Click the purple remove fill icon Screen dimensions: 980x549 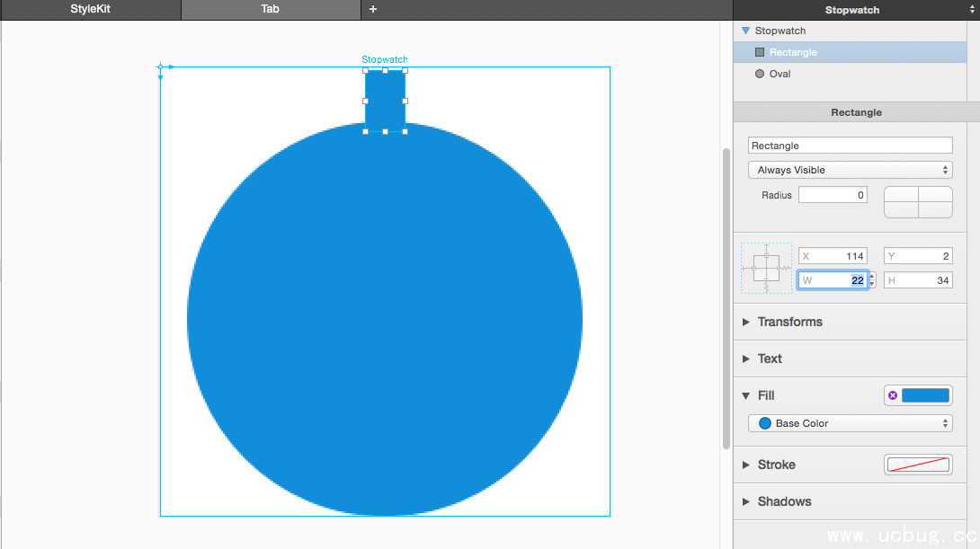coord(893,395)
